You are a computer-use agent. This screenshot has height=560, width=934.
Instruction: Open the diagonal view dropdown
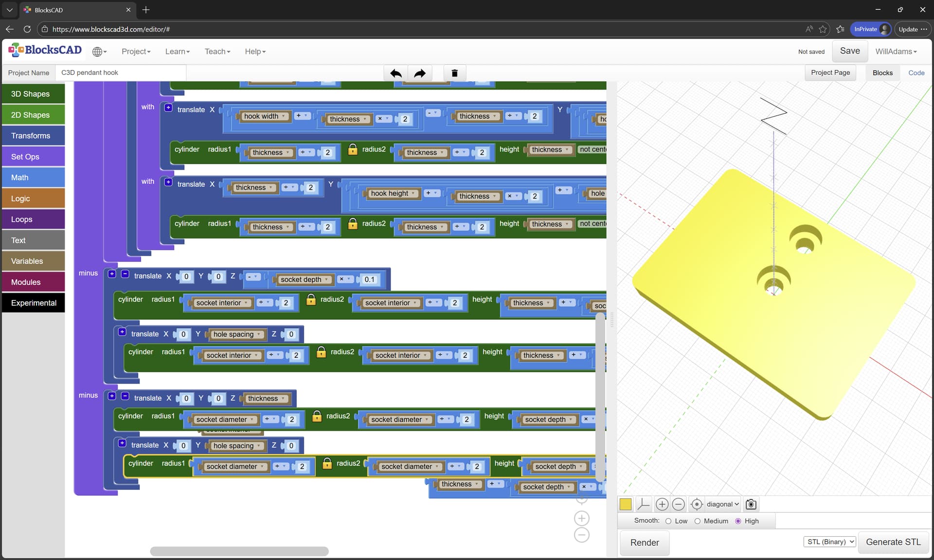click(x=722, y=504)
